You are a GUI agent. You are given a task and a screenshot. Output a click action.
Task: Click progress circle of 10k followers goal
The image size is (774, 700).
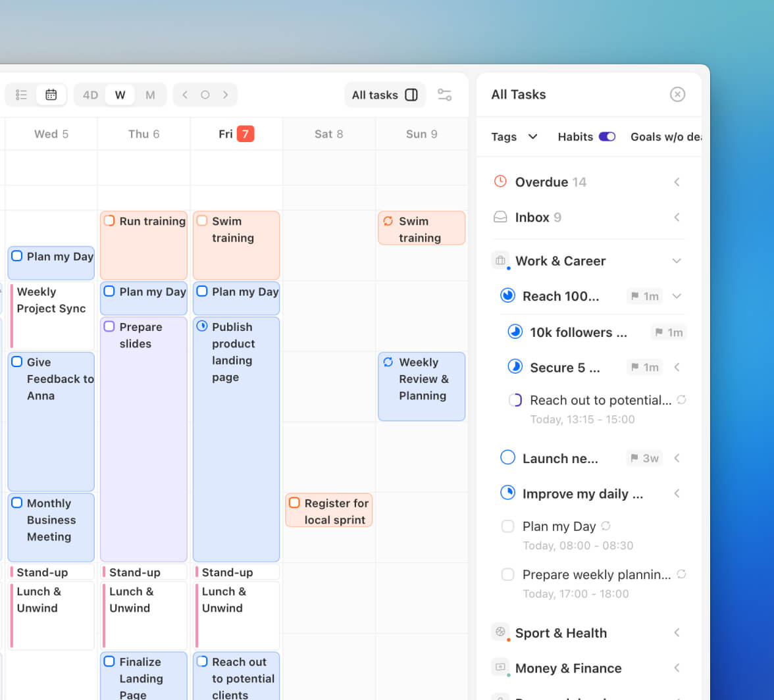[x=515, y=332]
